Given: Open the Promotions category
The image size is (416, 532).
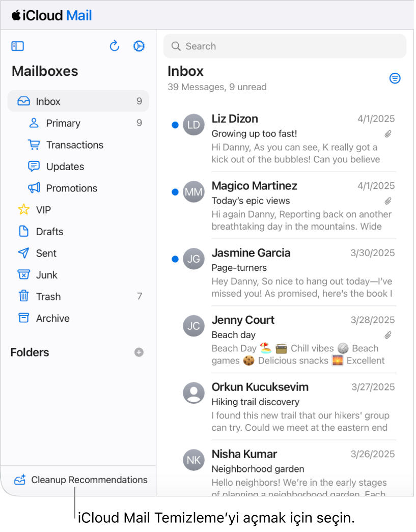Looking at the screenshot, I should pos(78,188).
